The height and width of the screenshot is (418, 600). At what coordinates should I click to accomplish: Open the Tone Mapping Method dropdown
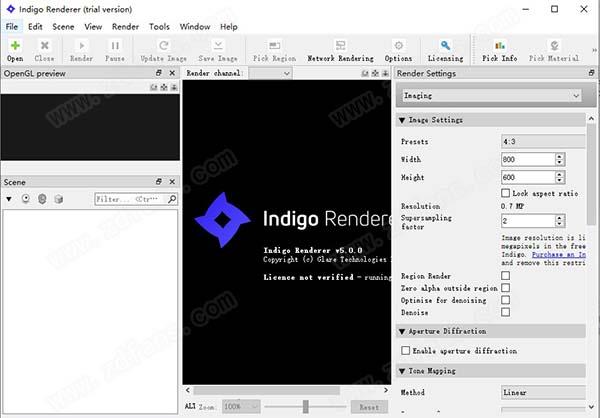pos(543,392)
